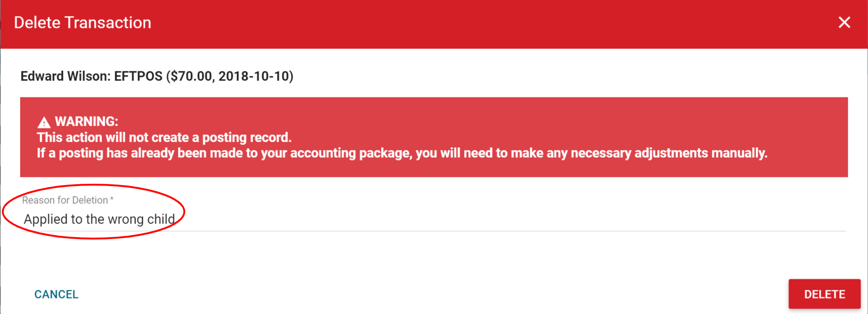Image resolution: width=868 pixels, height=314 pixels.
Task: Click the 'make any necessary adjustments manually' sentence
Action: pyautogui.click(x=639, y=153)
